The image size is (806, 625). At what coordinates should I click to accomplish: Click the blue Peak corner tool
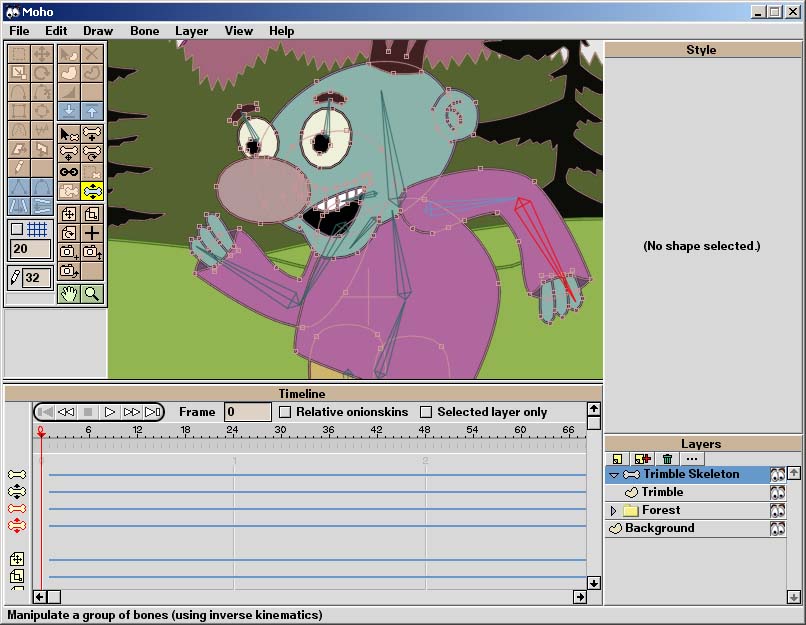[x=19, y=187]
